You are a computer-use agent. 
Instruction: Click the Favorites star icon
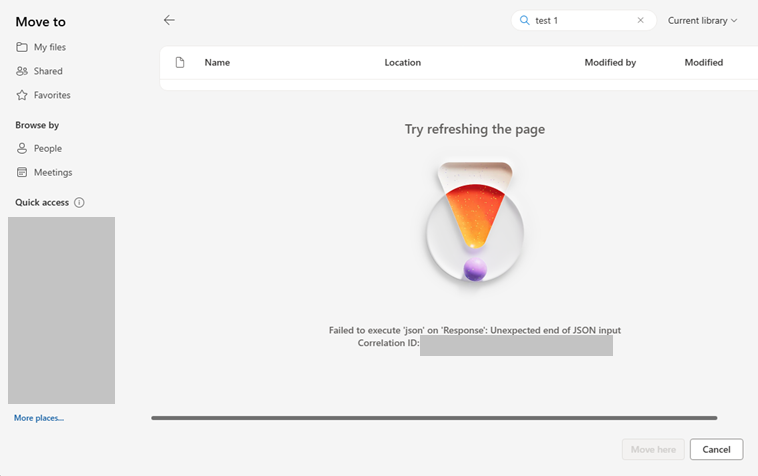tap(22, 95)
